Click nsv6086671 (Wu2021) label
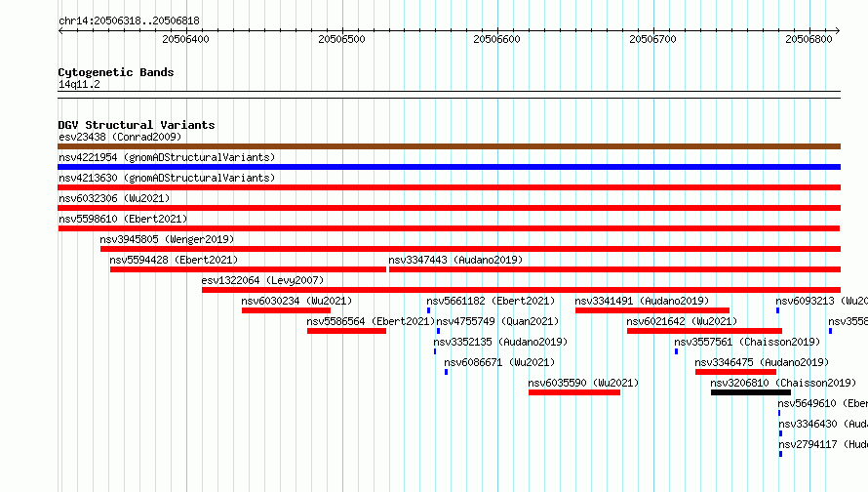The width and height of the screenshot is (868, 492). pos(499,362)
